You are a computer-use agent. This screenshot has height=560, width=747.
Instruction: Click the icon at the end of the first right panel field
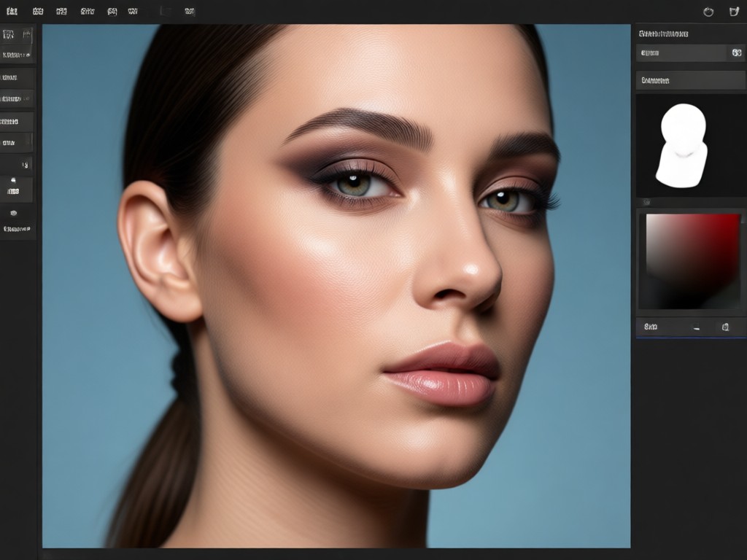click(x=737, y=52)
